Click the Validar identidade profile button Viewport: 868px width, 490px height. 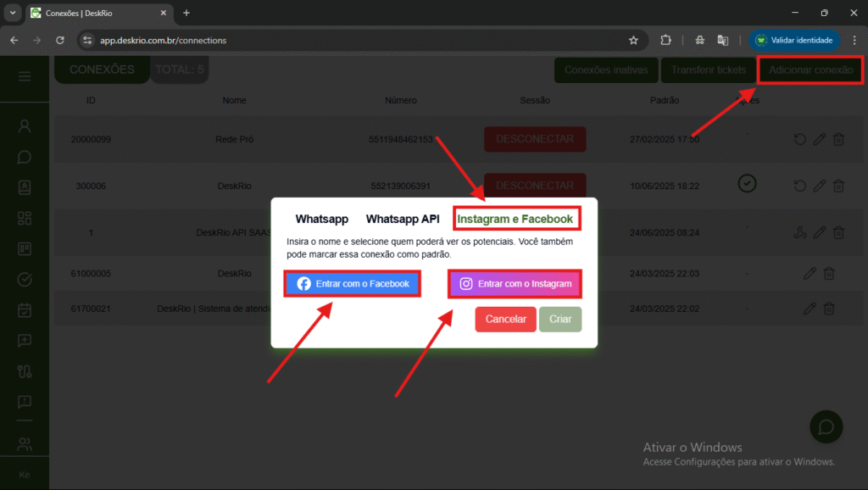[794, 40]
